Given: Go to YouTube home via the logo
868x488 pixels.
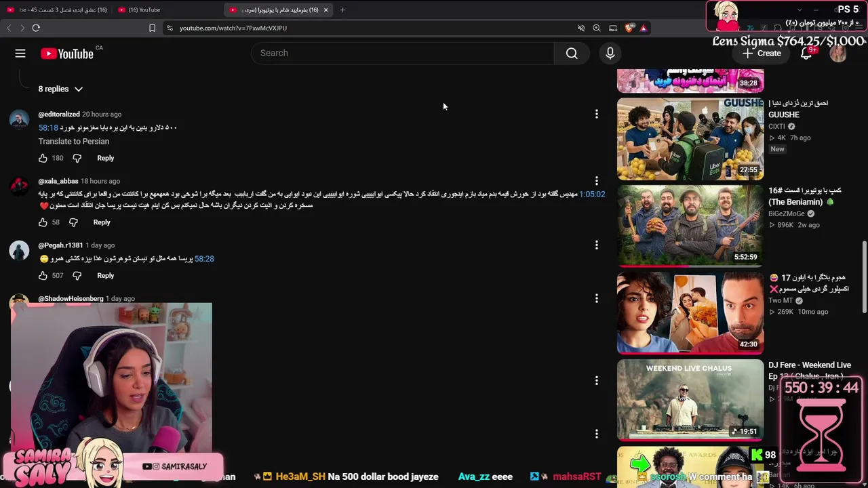Looking at the screenshot, I should 67,54.
